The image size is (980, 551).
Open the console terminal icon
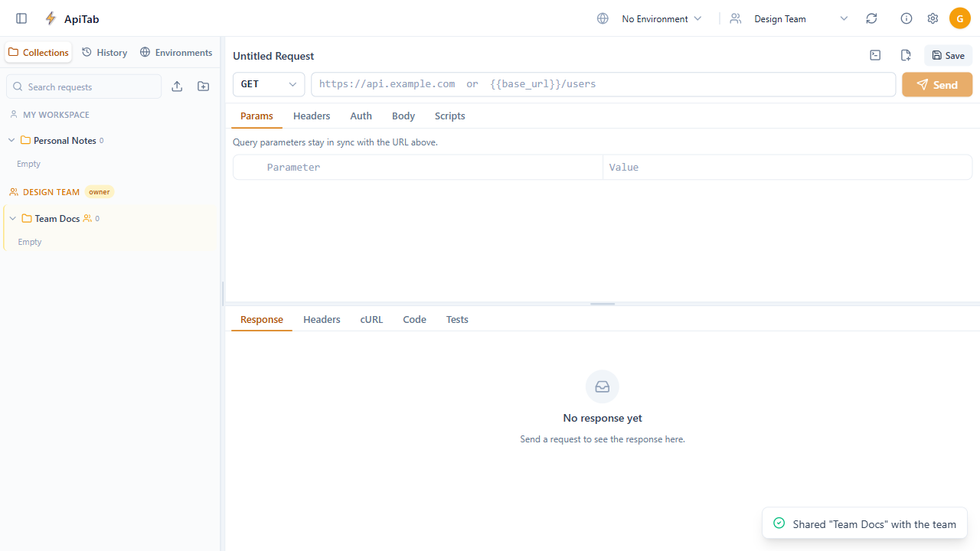[x=875, y=55]
